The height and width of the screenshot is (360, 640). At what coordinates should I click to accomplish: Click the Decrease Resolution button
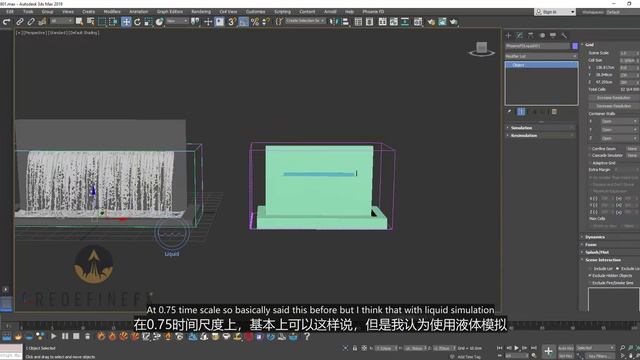coord(613,106)
